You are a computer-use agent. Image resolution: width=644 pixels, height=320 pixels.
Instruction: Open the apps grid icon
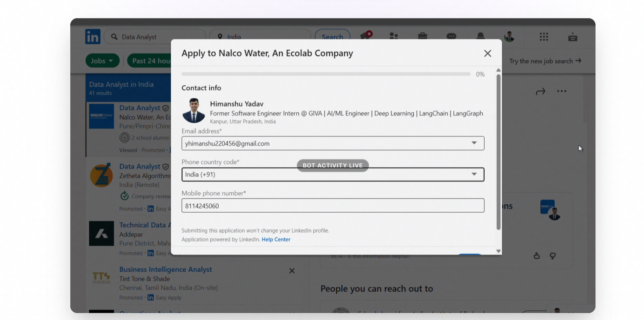(544, 37)
